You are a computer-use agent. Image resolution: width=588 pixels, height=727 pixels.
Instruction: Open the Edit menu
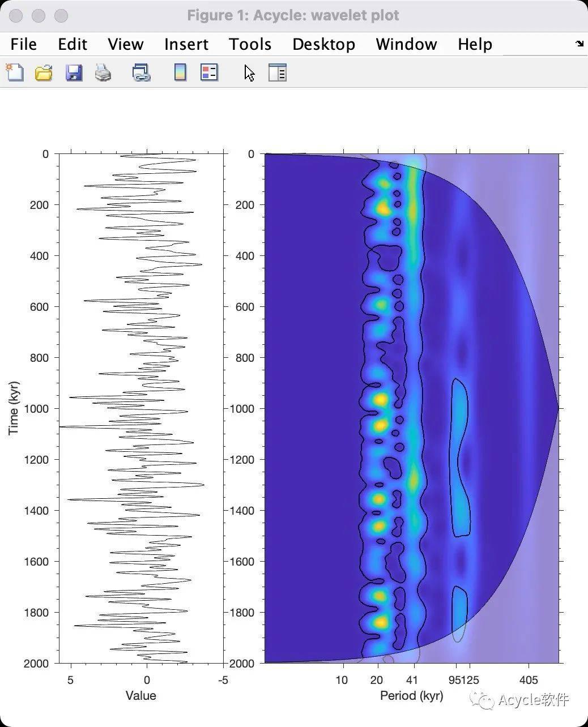coord(72,44)
